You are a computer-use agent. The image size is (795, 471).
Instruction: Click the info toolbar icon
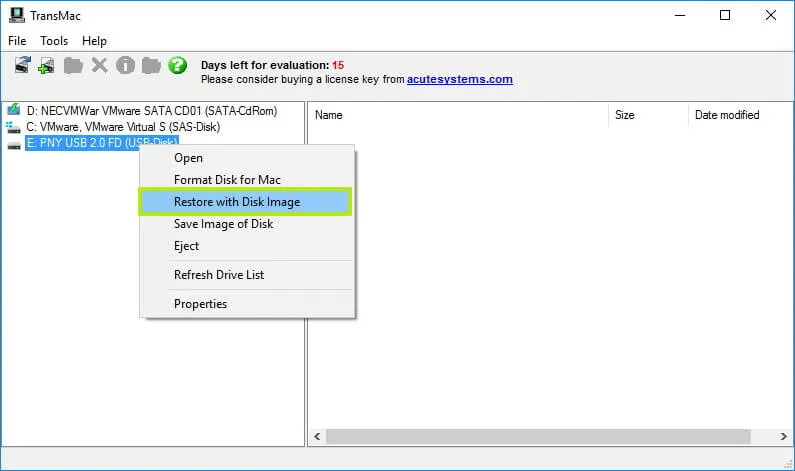[x=125, y=66]
